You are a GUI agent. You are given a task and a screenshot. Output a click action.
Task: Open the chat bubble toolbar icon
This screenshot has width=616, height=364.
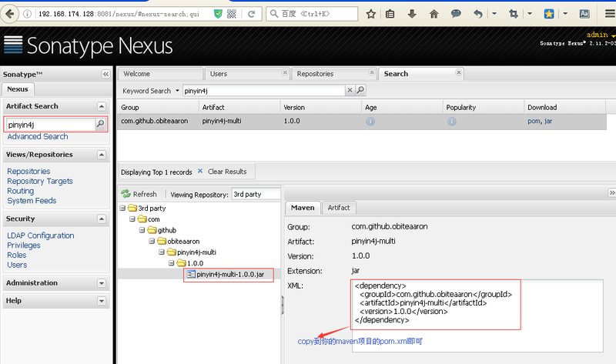(x=456, y=14)
